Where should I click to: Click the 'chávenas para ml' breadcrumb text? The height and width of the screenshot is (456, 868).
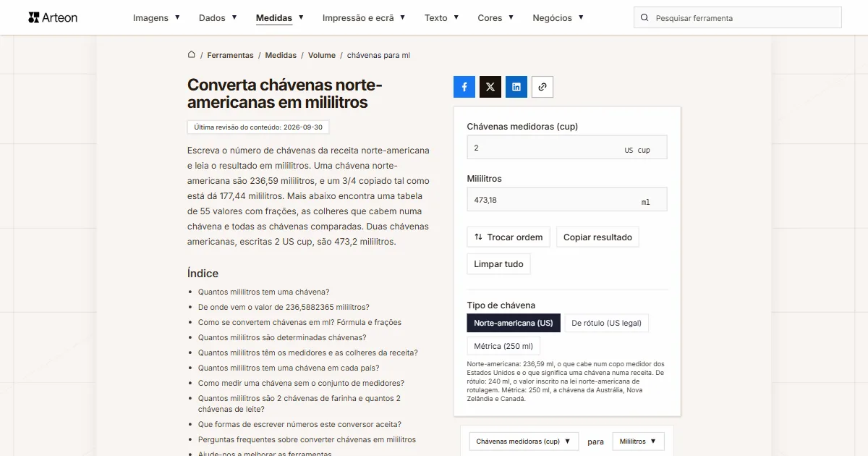click(x=378, y=55)
